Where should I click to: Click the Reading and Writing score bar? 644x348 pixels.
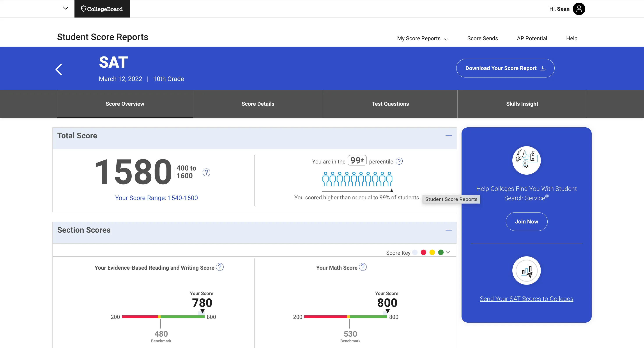point(163,317)
